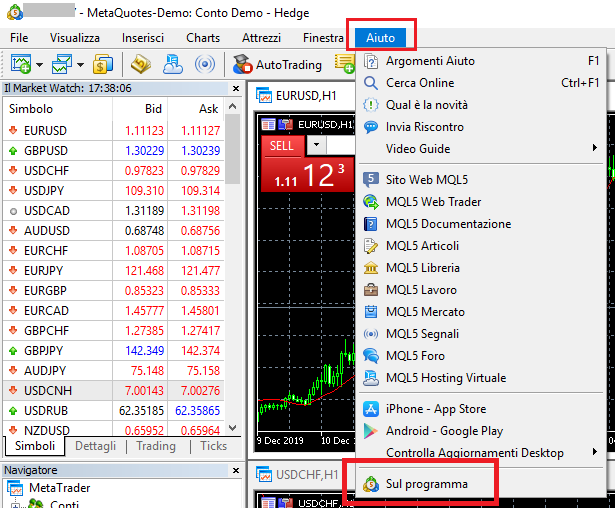The width and height of the screenshot is (615, 510).
Task: Open MQL5 Hosting Virtuale entry
Action: click(481, 377)
